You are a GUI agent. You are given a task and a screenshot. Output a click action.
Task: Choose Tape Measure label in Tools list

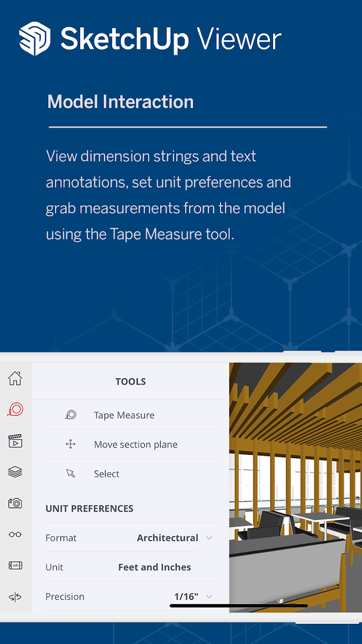pos(124,415)
